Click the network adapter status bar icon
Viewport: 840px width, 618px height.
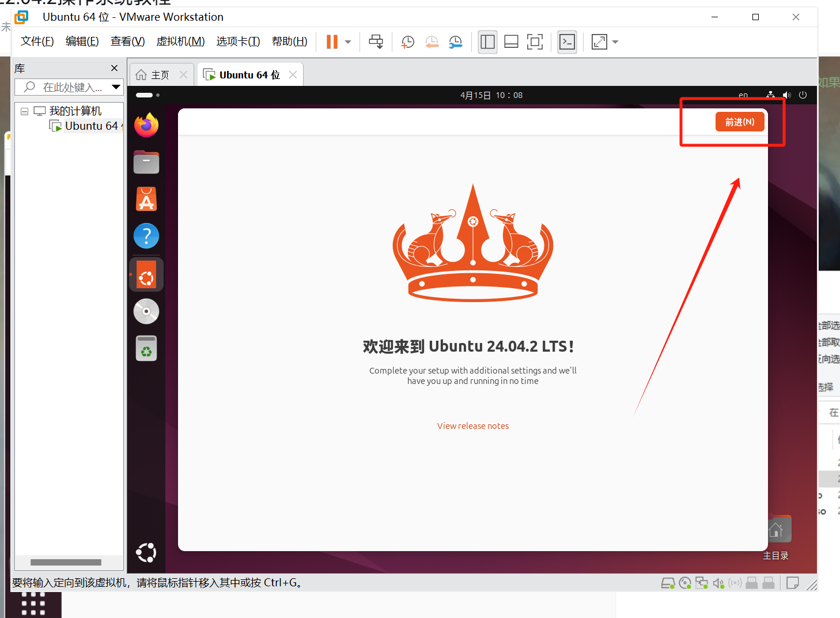click(702, 583)
